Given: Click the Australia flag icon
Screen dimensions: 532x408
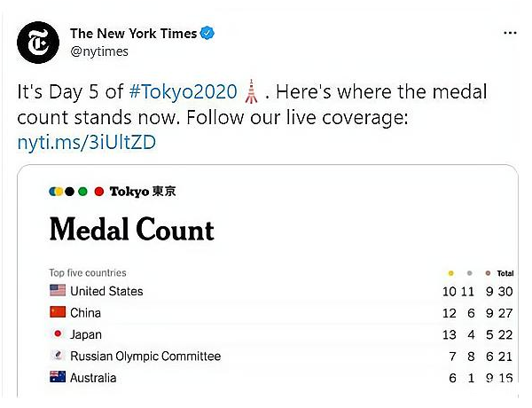Looking at the screenshot, I should [x=57, y=378].
